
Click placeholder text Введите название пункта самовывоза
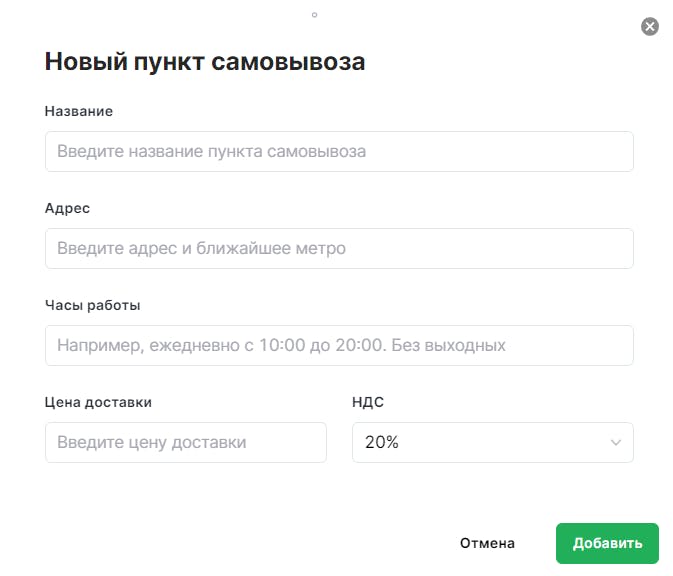[x=212, y=152]
